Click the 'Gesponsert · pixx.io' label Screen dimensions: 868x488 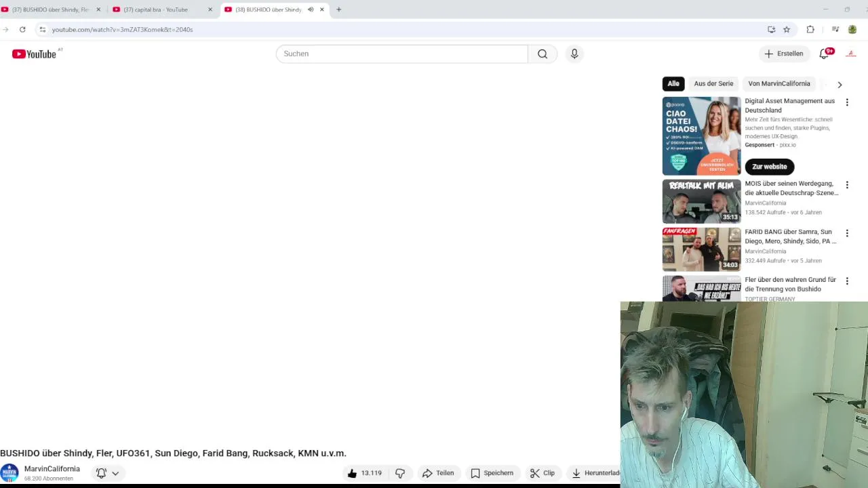click(770, 145)
